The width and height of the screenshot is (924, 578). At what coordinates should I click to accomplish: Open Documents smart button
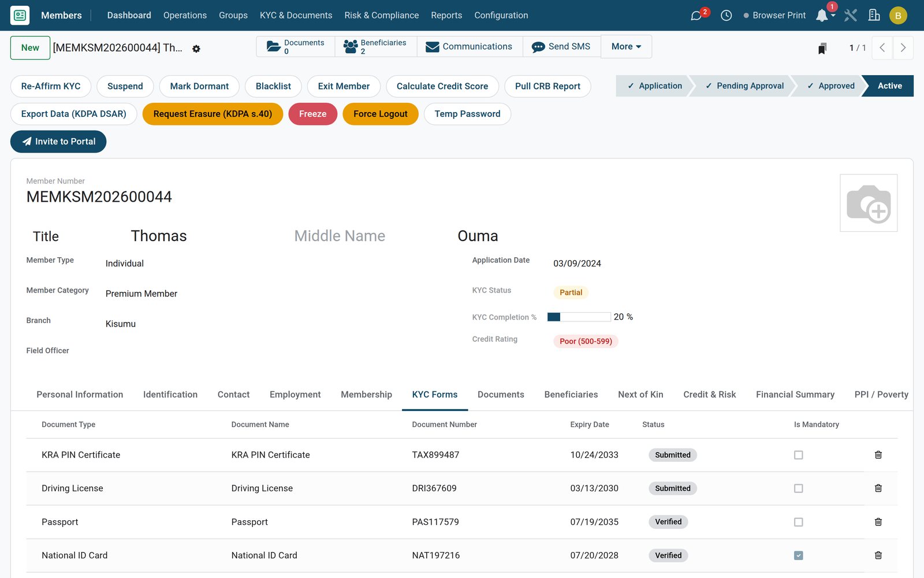(x=296, y=47)
